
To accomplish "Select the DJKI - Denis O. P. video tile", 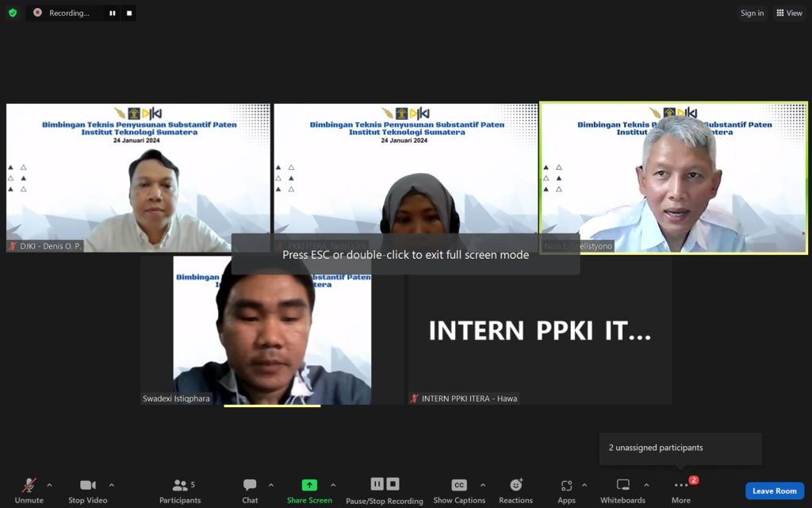I will (x=138, y=178).
